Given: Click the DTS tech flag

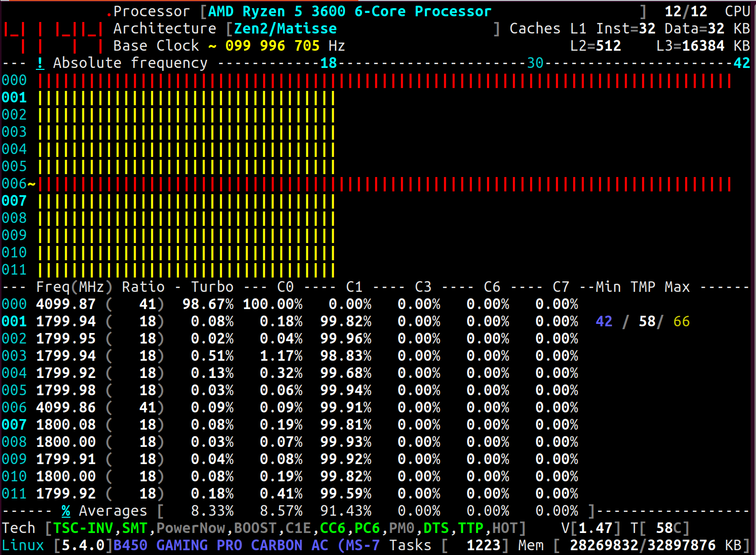Looking at the screenshot, I should point(436,528).
